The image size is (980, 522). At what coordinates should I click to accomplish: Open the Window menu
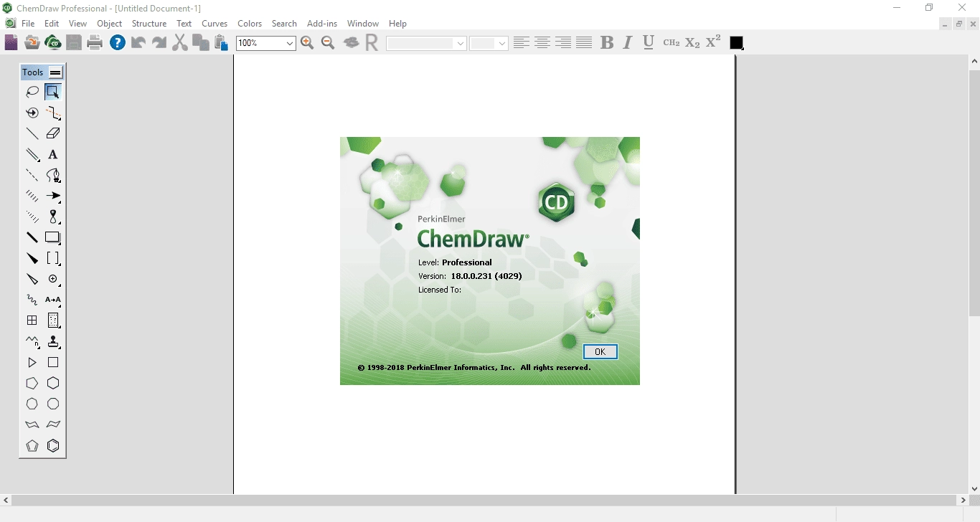[363, 24]
